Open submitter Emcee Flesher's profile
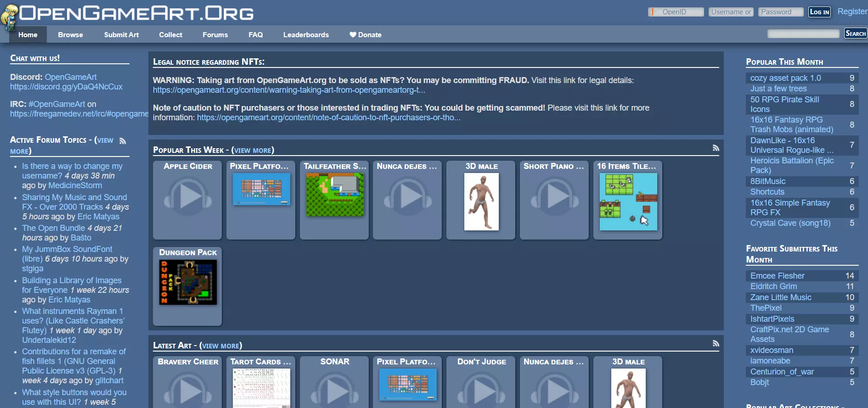868x408 pixels. pyautogui.click(x=778, y=276)
